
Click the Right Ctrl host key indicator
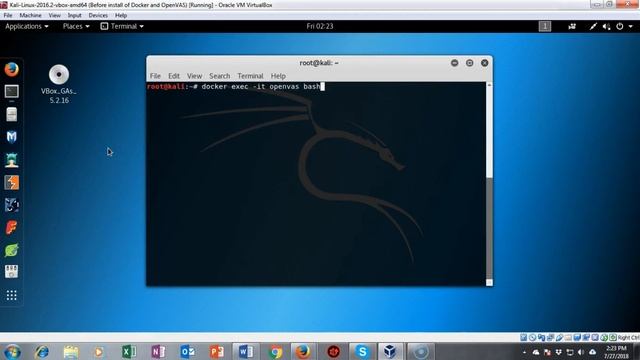pos(629,338)
